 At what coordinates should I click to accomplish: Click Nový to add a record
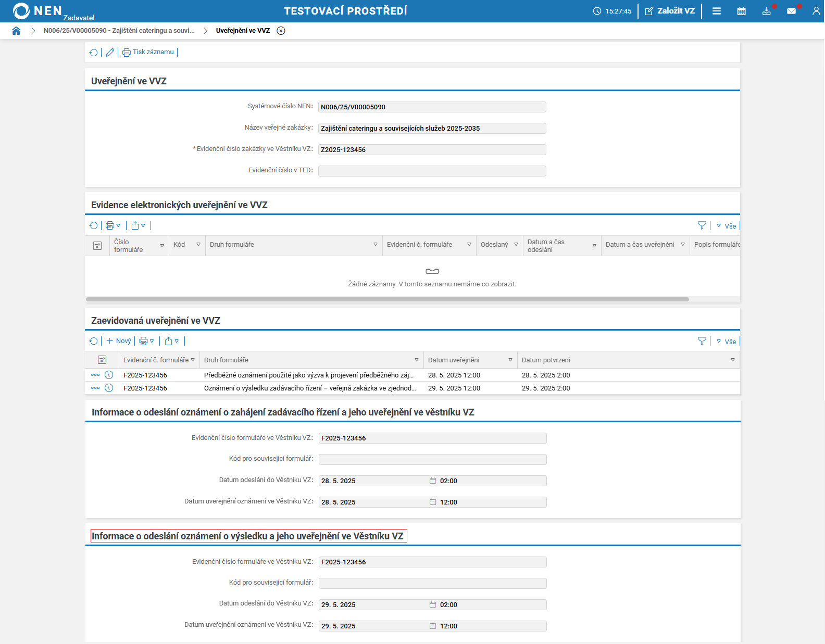coord(119,341)
